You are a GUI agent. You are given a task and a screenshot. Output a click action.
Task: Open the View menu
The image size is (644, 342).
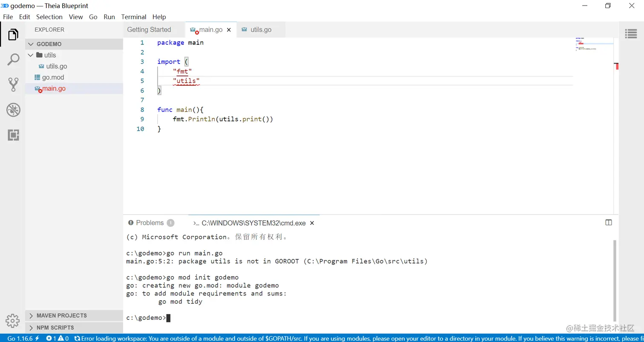coord(76,17)
